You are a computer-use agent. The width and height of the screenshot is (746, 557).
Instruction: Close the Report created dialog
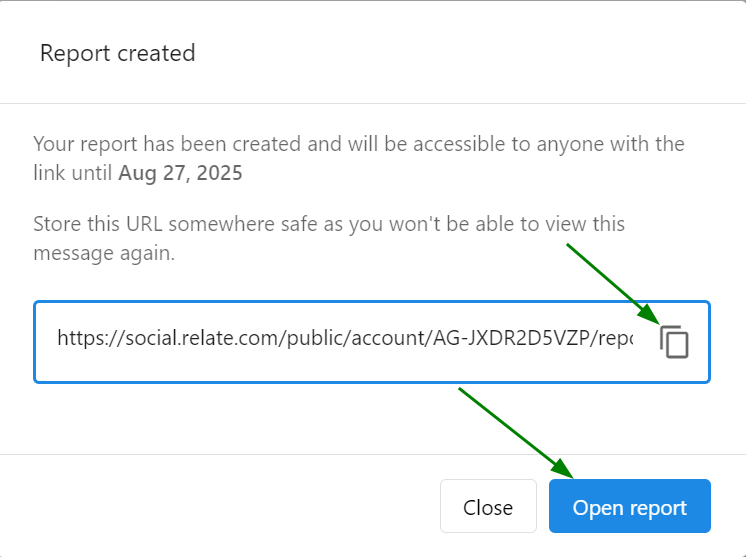point(488,506)
